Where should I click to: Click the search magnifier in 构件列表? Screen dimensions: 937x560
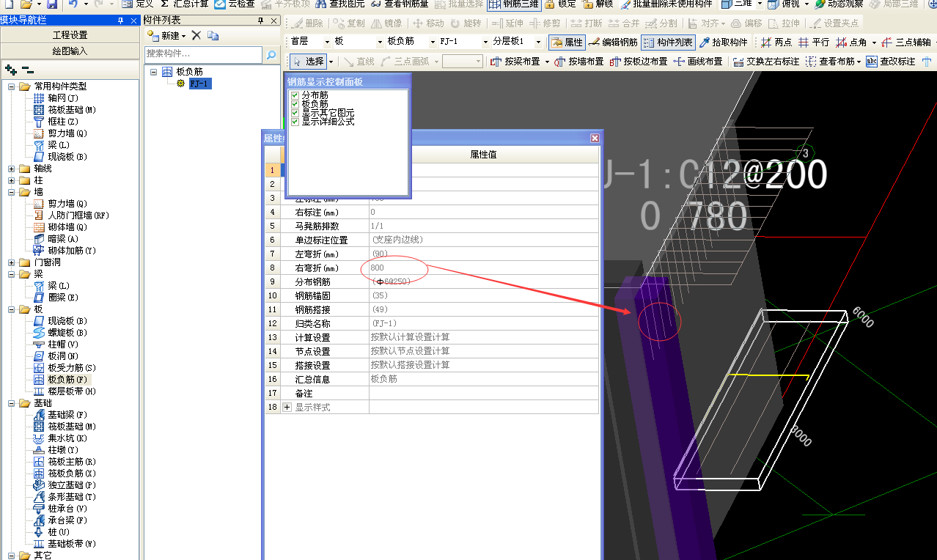[271, 54]
